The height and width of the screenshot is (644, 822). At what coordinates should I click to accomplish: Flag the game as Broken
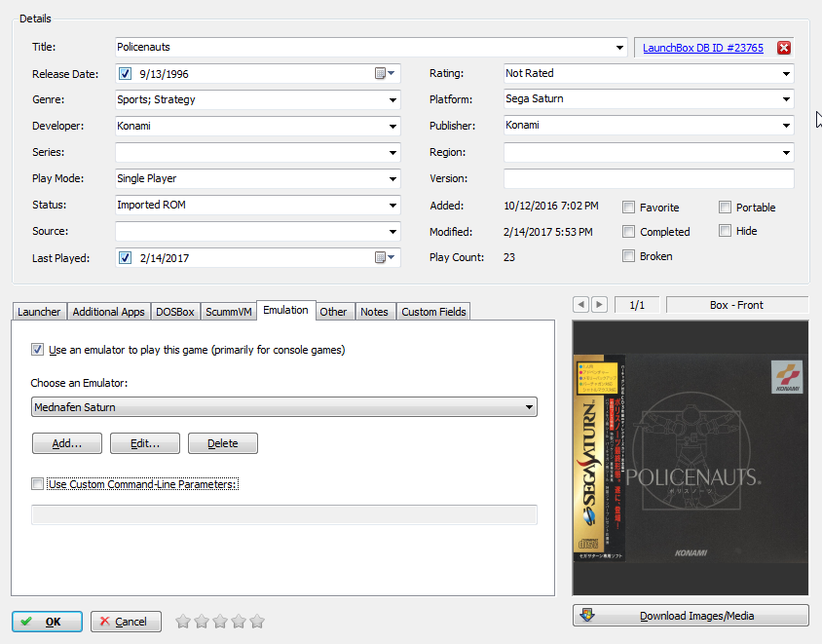click(628, 256)
